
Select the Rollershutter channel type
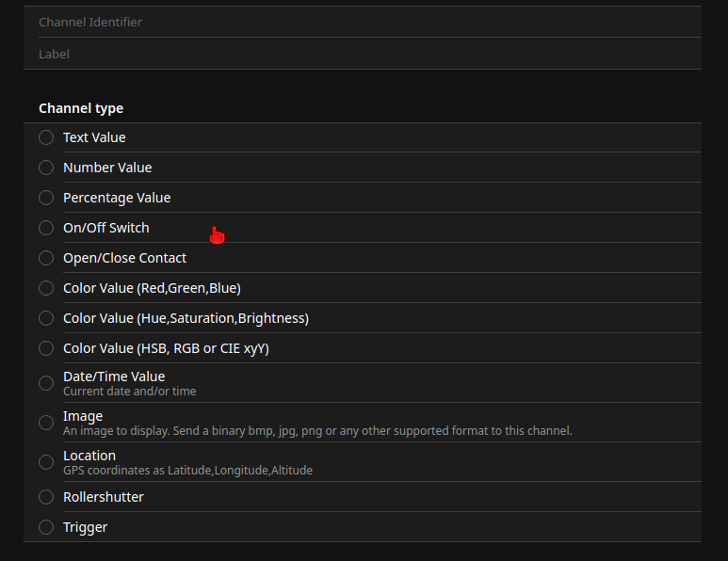[46, 497]
